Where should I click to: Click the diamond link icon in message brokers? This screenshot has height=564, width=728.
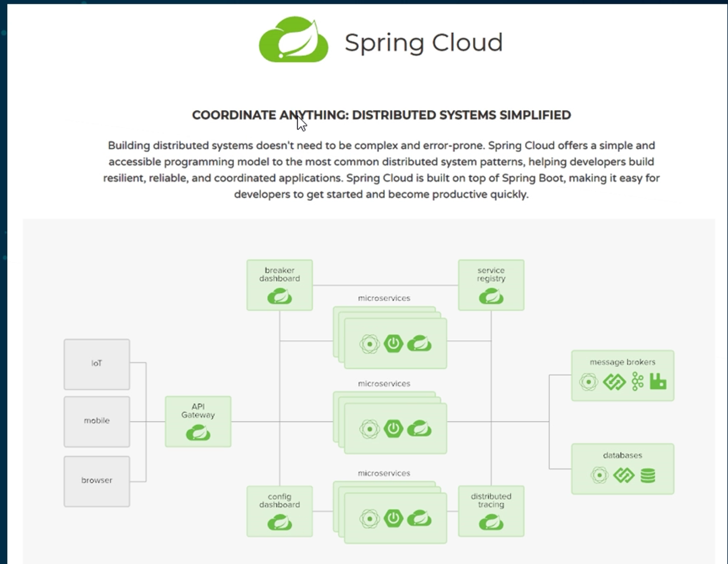pyautogui.click(x=614, y=382)
